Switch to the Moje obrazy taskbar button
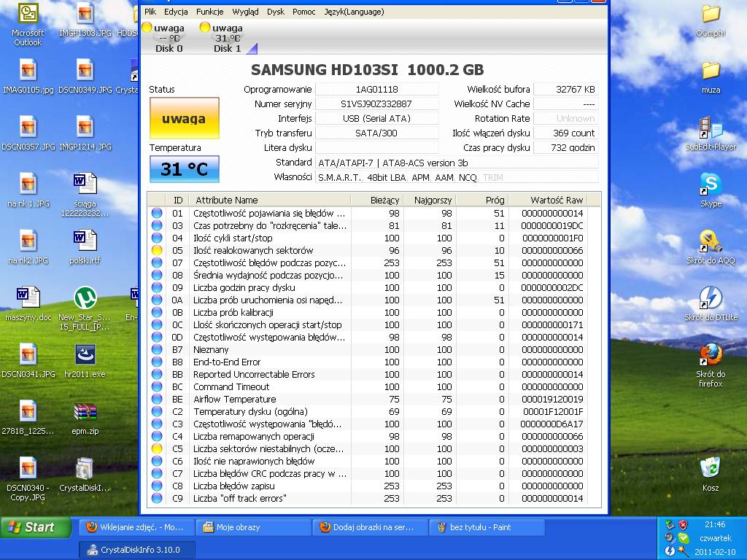Screen dimensions: 747x560 pyautogui.click(x=253, y=527)
